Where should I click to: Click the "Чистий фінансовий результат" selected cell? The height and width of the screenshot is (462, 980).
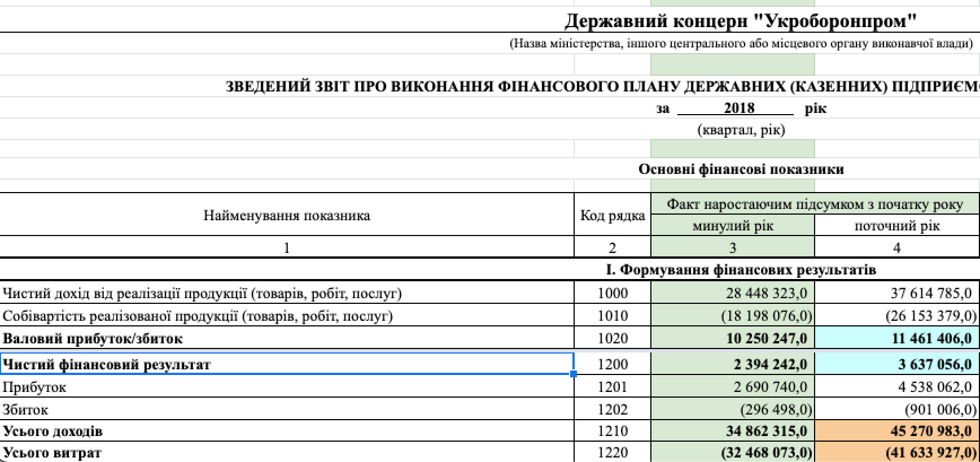[287, 364]
